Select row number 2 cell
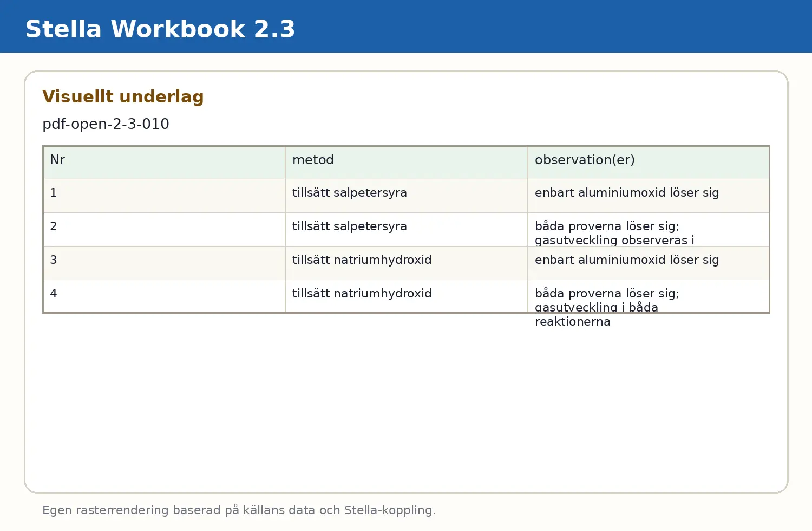 (x=164, y=230)
